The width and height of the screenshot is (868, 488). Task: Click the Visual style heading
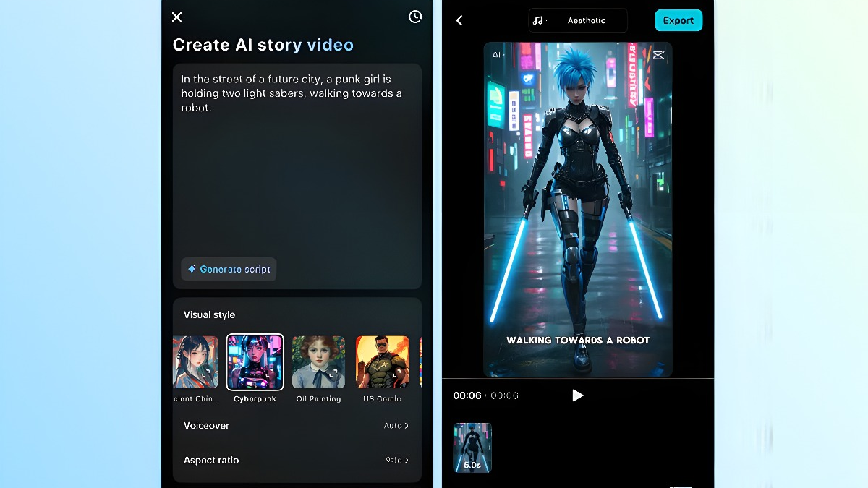tap(209, 314)
